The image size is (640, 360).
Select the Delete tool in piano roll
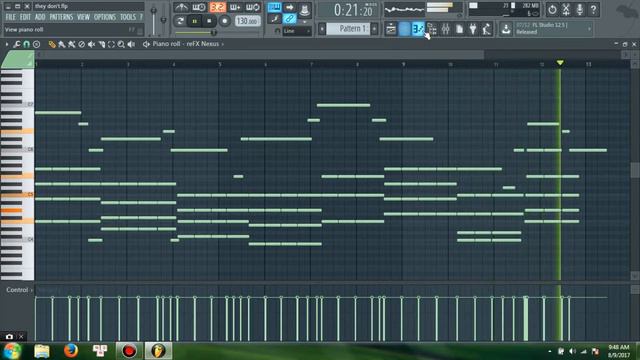(x=81, y=44)
